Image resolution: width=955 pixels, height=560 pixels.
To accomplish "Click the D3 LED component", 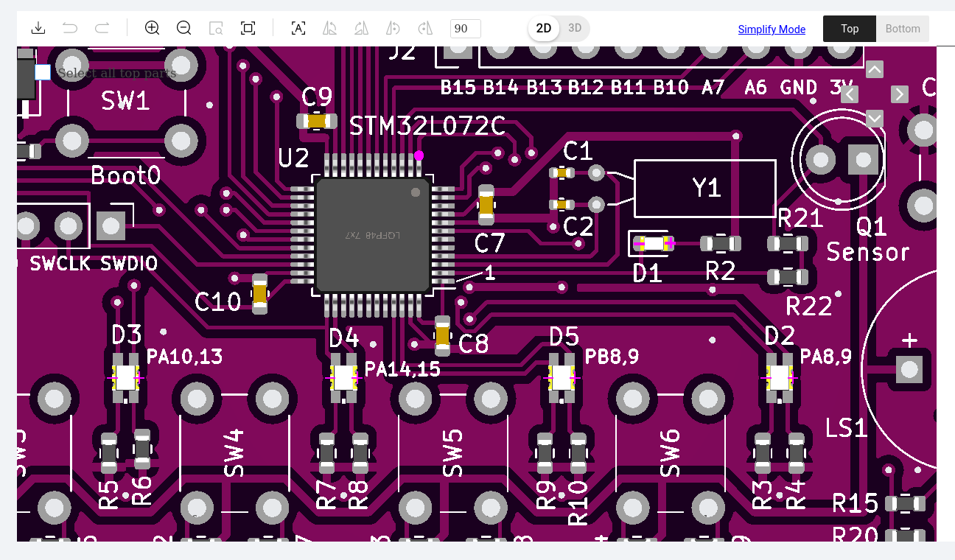I will tap(126, 378).
